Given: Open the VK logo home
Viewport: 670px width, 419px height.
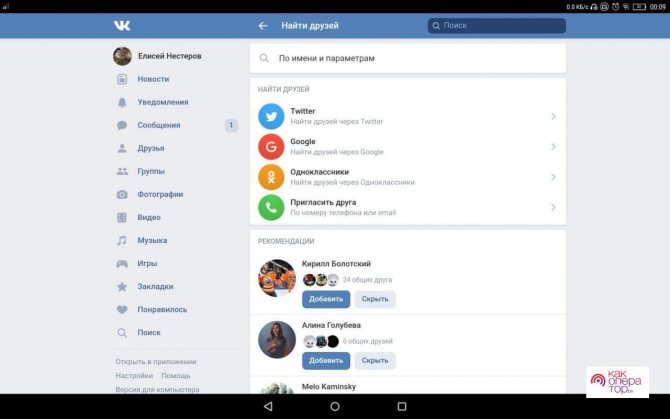Looking at the screenshot, I should (122, 26).
